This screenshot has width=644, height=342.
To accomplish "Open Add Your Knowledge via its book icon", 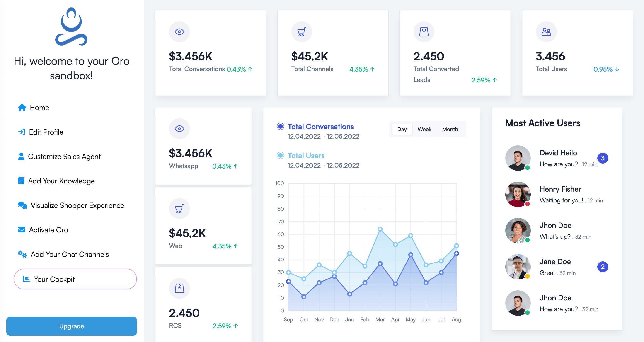I will click(x=22, y=181).
